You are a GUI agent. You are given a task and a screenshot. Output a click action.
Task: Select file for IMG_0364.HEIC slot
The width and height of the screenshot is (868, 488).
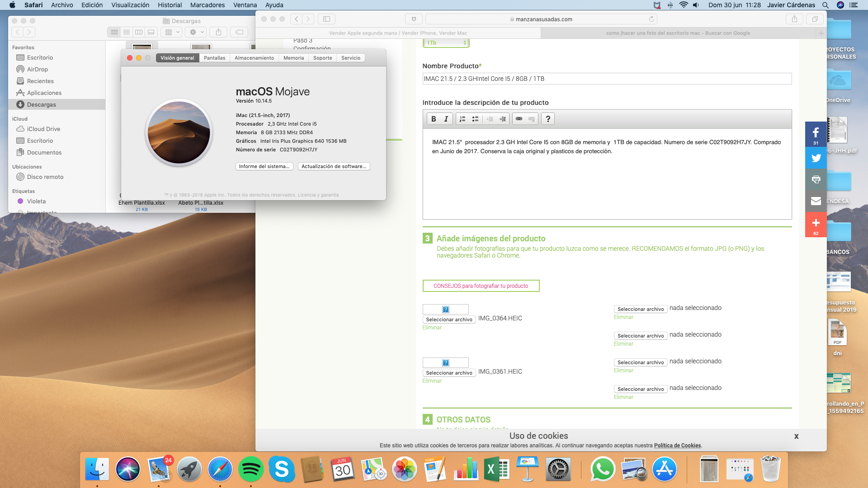coord(449,319)
